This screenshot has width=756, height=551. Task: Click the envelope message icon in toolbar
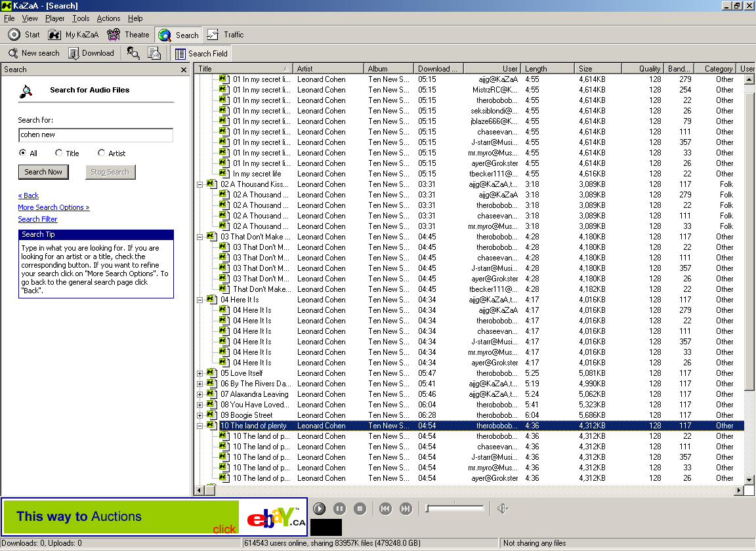click(x=154, y=53)
